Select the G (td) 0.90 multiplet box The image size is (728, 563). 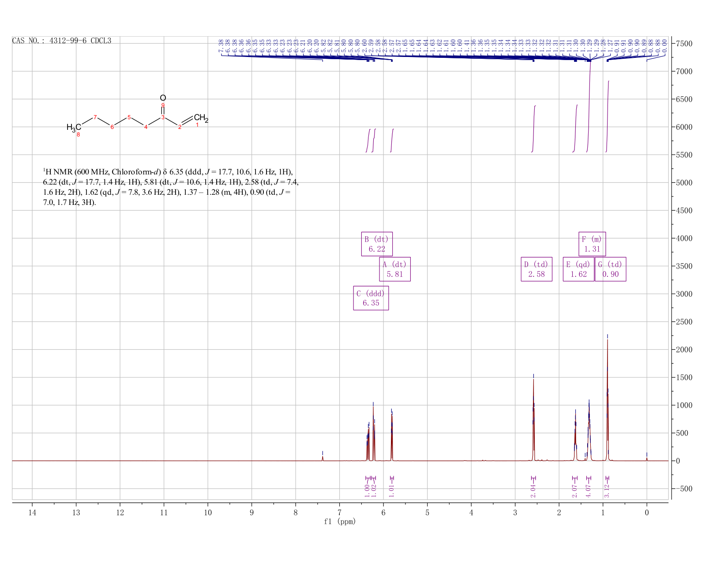610,269
